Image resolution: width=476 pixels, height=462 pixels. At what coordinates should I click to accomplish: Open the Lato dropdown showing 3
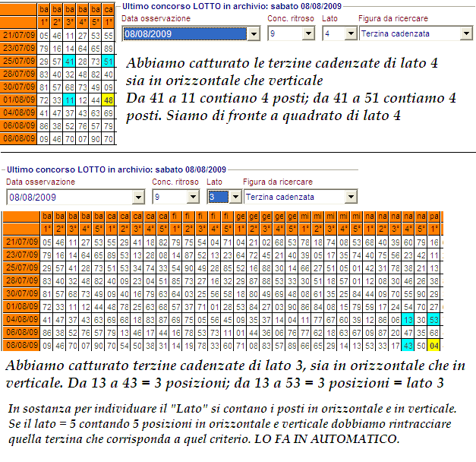click(x=235, y=197)
